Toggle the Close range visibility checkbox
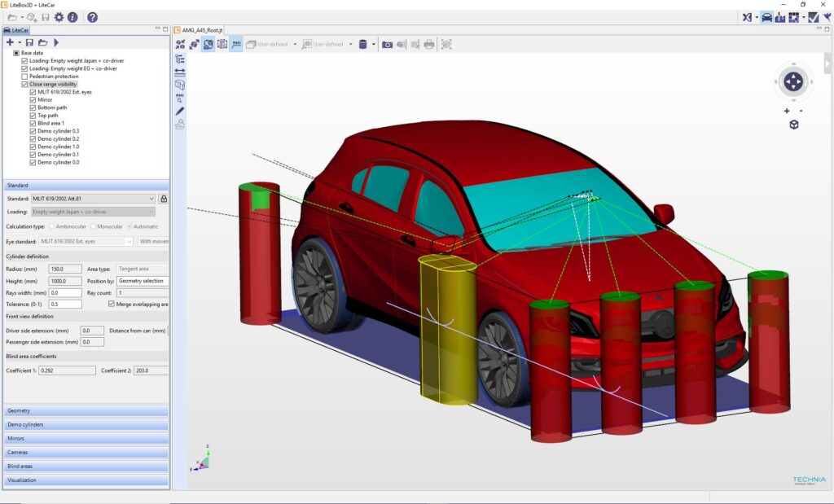834x504 pixels. pos(24,84)
